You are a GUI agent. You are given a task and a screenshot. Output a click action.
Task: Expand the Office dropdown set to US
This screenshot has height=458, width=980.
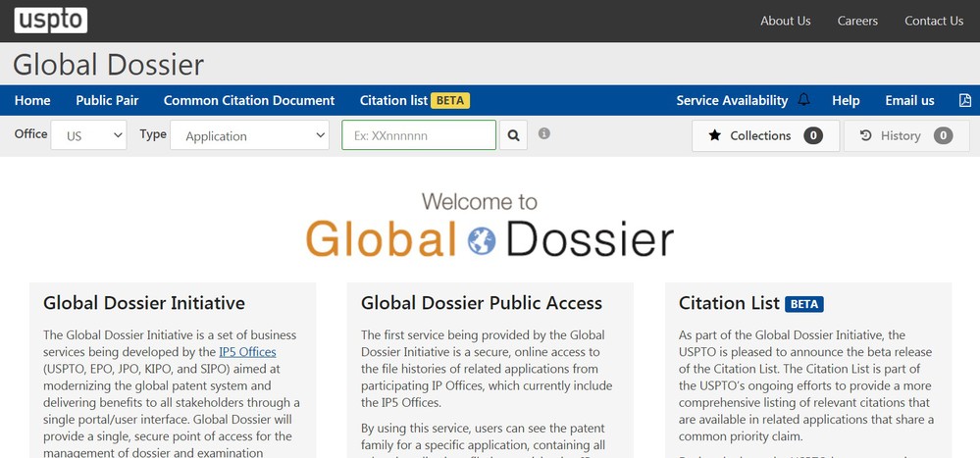(88, 135)
